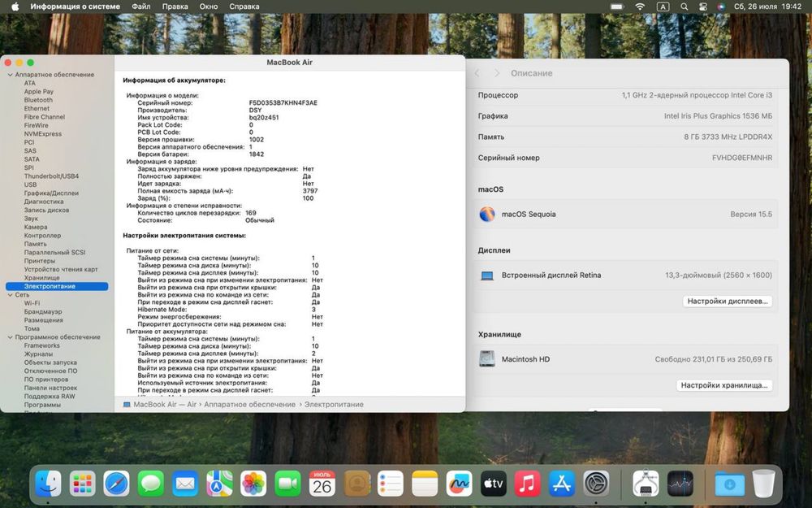Open Finder from the Dock

pyautogui.click(x=48, y=484)
